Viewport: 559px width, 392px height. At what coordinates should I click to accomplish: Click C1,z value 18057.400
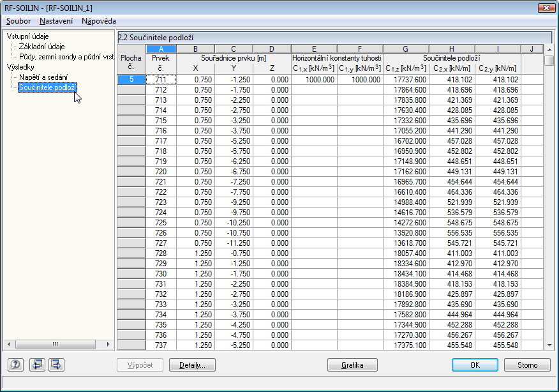[x=406, y=253]
